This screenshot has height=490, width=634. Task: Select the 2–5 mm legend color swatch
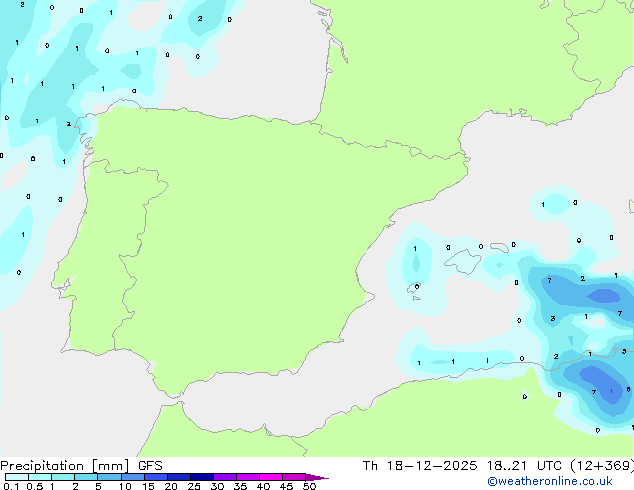tap(86, 477)
